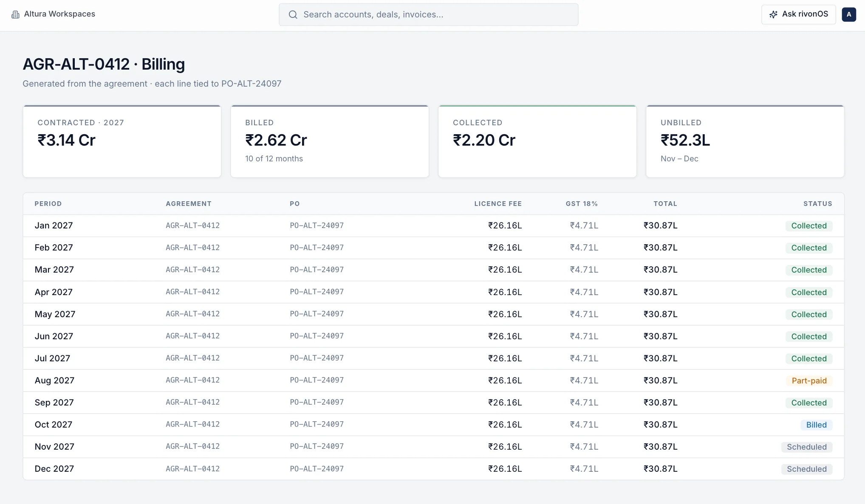Select the Billed ₹2.62 Cr card

pyautogui.click(x=330, y=141)
